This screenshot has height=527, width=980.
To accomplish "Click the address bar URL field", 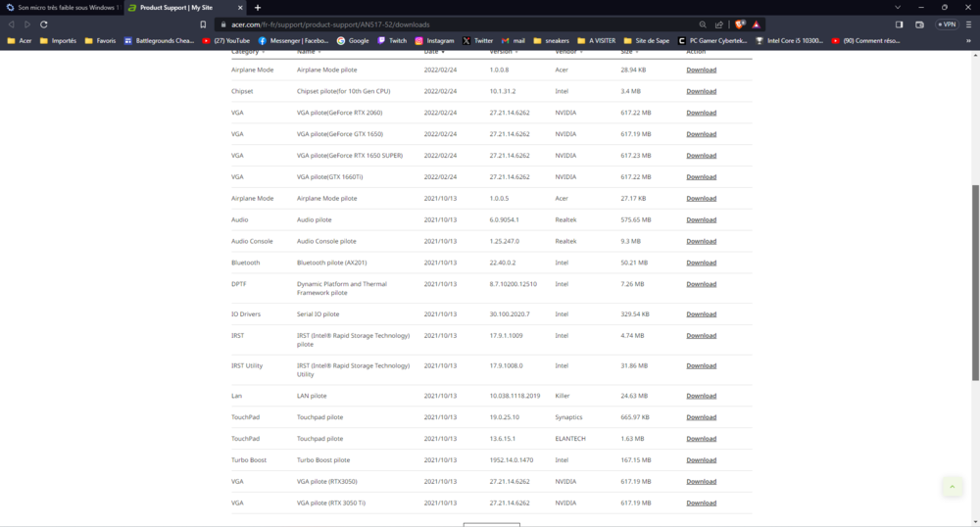I will pyautogui.click(x=460, y=24).
